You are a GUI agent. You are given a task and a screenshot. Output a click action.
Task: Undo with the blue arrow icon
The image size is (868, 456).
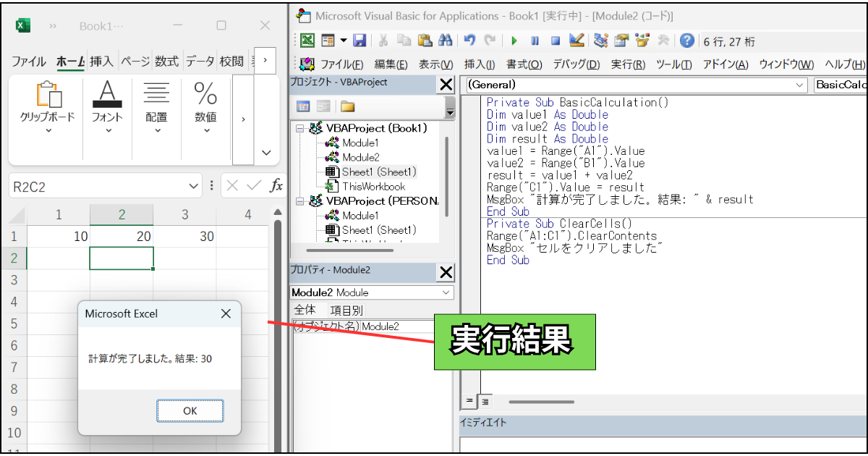pyautogui.click(x=470, y=41)
